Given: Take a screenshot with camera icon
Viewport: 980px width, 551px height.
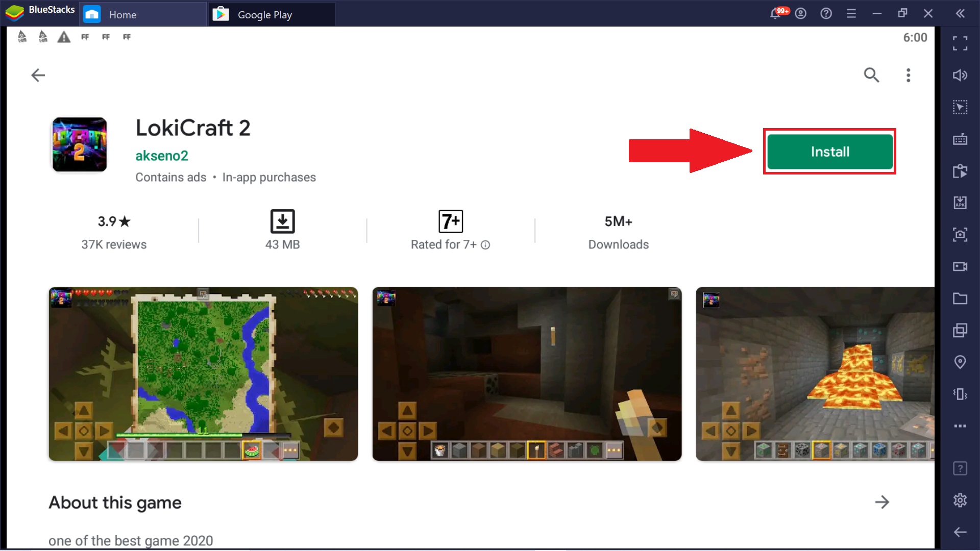Looking at the screenshot, I should pyautogui.click(x=960, y=235).
